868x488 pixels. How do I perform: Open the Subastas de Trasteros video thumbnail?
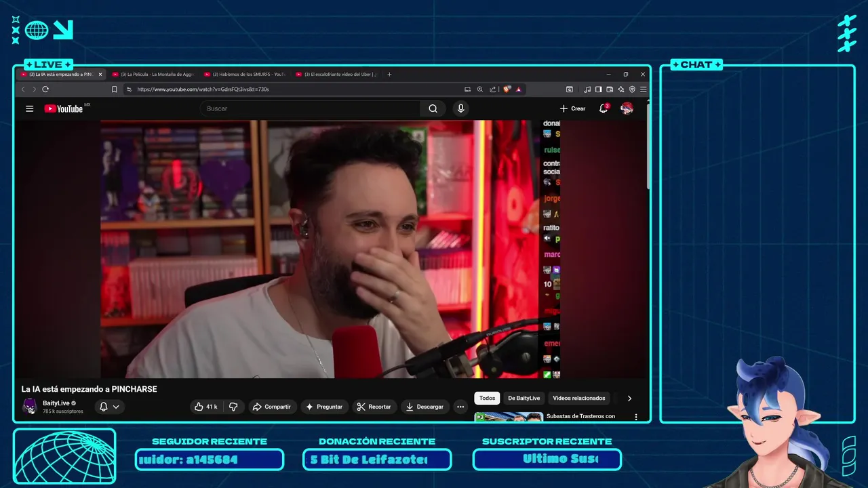click(x=509, y=417)
